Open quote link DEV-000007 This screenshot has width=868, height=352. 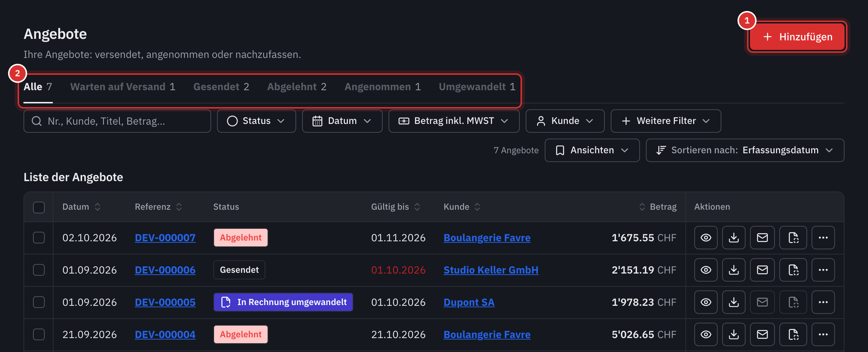click(165, 238)
